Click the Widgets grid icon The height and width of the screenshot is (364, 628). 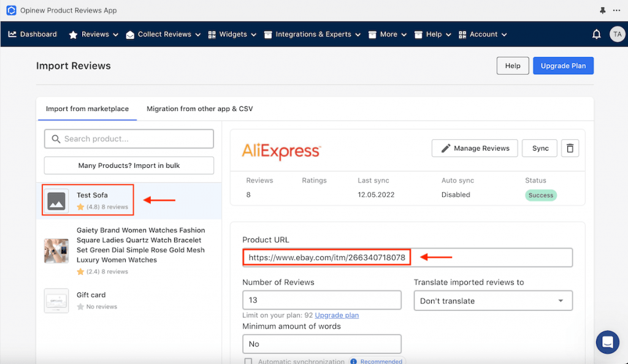tap(212, 35)
